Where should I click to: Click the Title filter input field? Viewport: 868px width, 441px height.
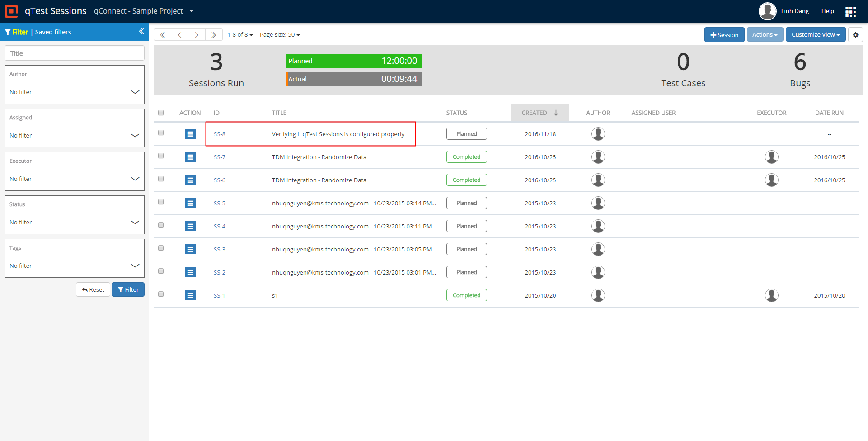tap(75, 53)
